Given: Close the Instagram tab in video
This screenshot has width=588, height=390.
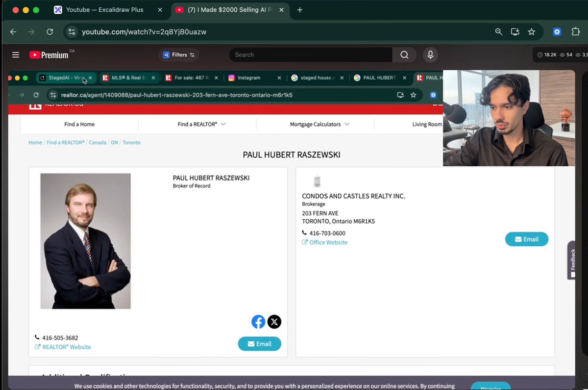Looking at the screenshot, I should pyautogui.click(x=279, y=78).
